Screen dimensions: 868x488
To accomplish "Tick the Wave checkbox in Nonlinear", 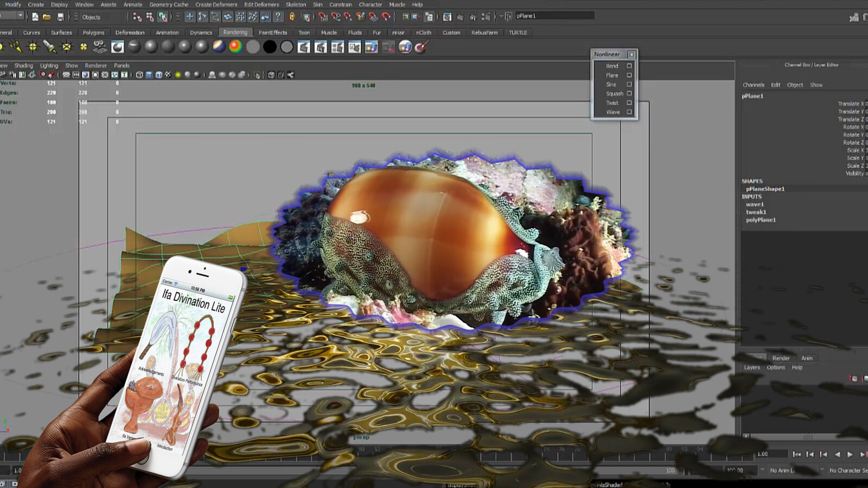I will tap(629, 112).
